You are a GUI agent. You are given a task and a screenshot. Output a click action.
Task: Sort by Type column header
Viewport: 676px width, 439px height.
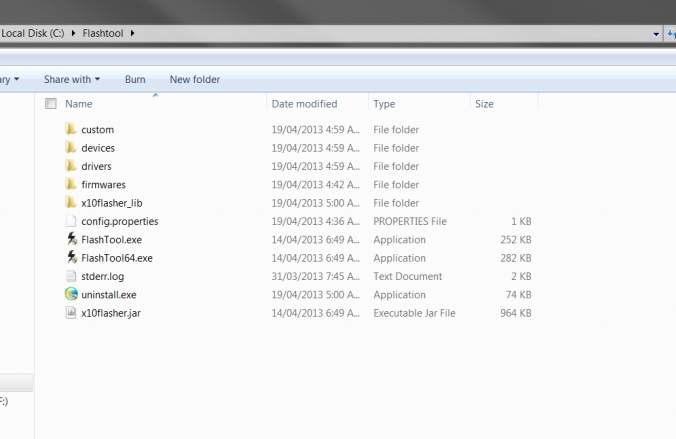pos(384,104)
